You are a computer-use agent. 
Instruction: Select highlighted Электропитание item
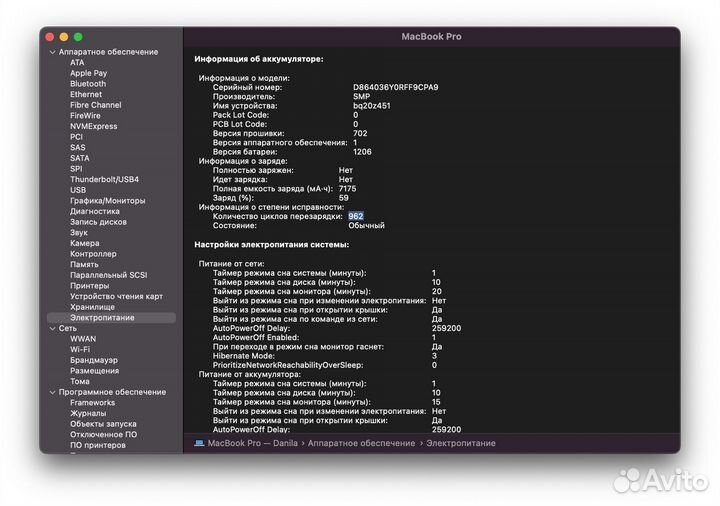[111, 318]
